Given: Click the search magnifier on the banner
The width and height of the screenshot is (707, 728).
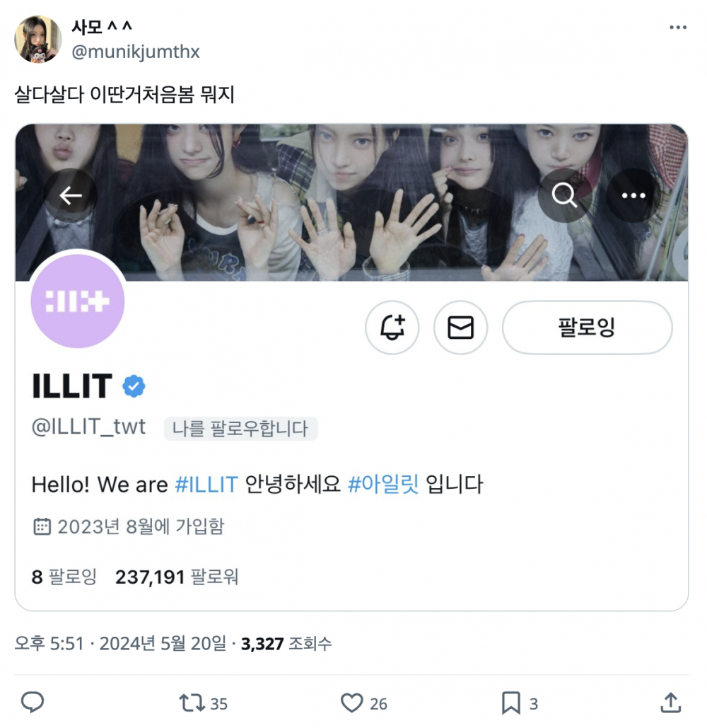Looking at the screenshot, I should point(565,195).
